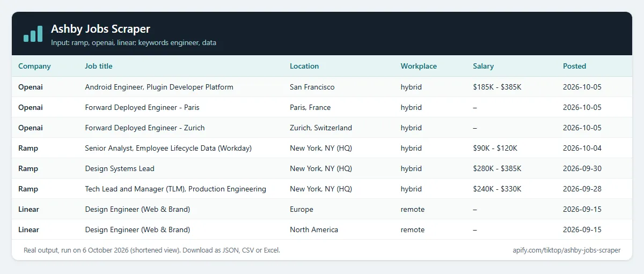This screenshot has width=644, height=274.
Task: Click Design Engineer title in the Europe row
Action: coord(137,209)
